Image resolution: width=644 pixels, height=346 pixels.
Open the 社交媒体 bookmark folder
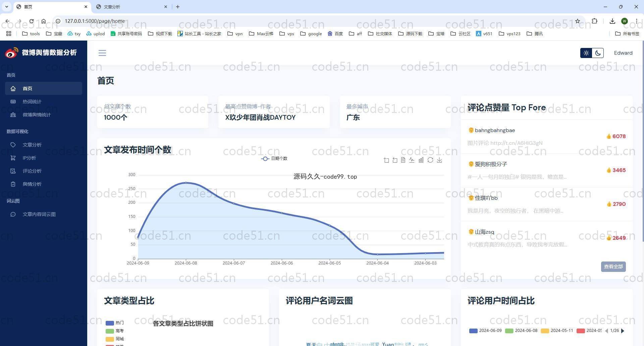[380, 34]
